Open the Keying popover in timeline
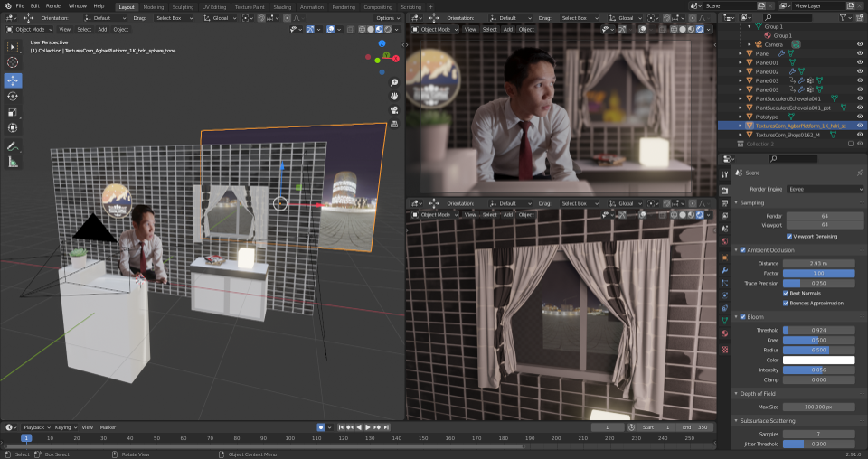This screenshot has height=459, width=868. click(x=63, y=426)
